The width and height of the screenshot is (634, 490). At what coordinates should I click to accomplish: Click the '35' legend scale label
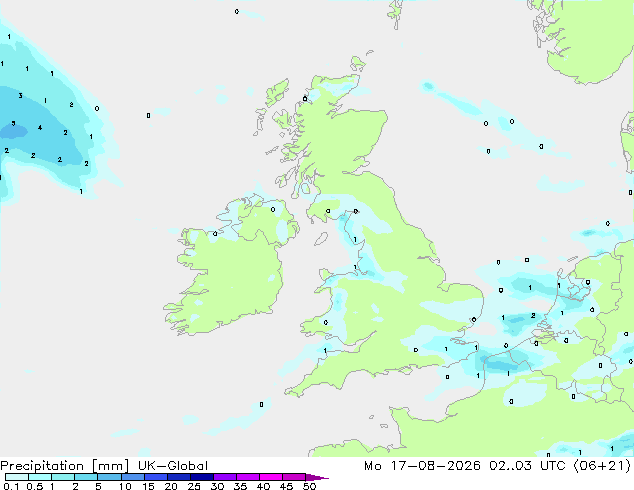(x=240, y=486)
